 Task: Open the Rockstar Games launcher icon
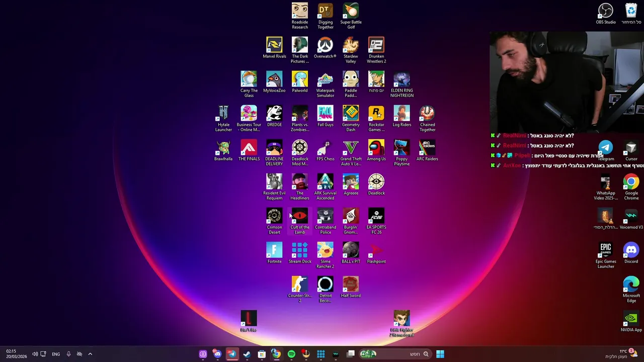[x=376, y=119]
